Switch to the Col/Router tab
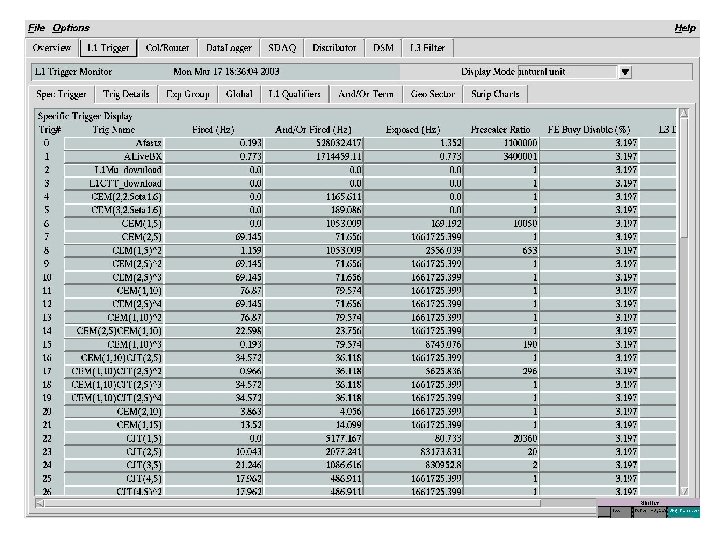The height and width of the screenshot is (540, 720). tap(167, 48)
